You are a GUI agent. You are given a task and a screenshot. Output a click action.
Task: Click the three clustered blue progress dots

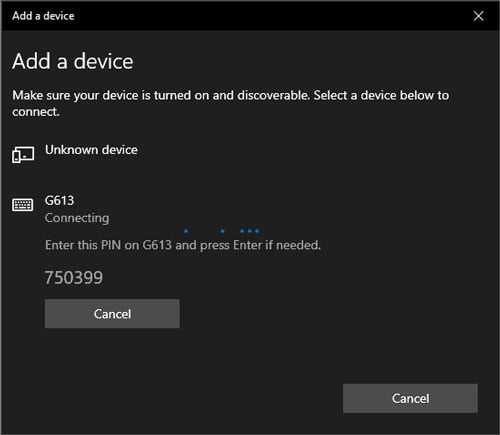click(x=249, y=231)
